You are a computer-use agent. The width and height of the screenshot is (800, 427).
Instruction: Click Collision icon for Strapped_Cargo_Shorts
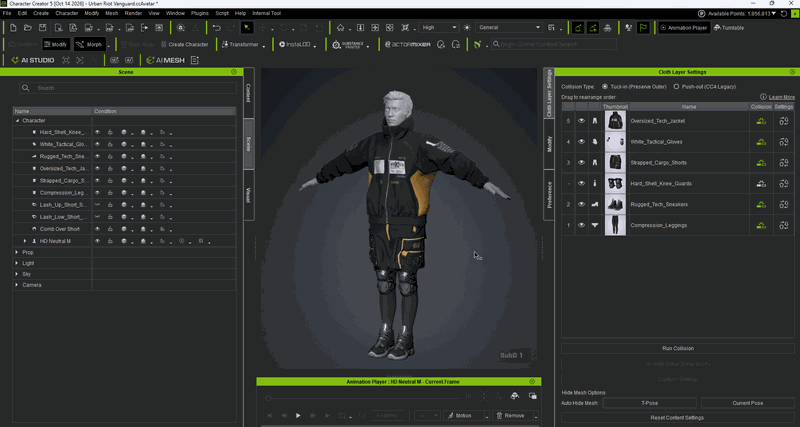(761, 163)
